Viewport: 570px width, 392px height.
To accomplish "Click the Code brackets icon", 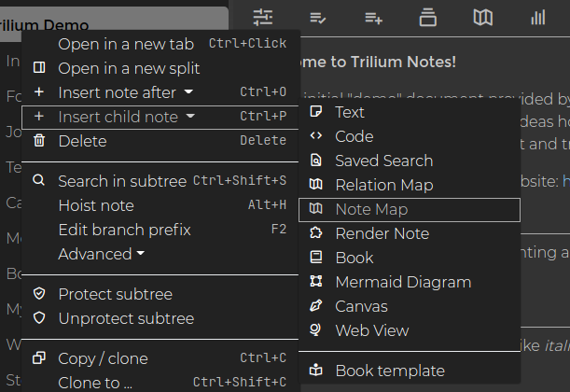I will 316,136.
